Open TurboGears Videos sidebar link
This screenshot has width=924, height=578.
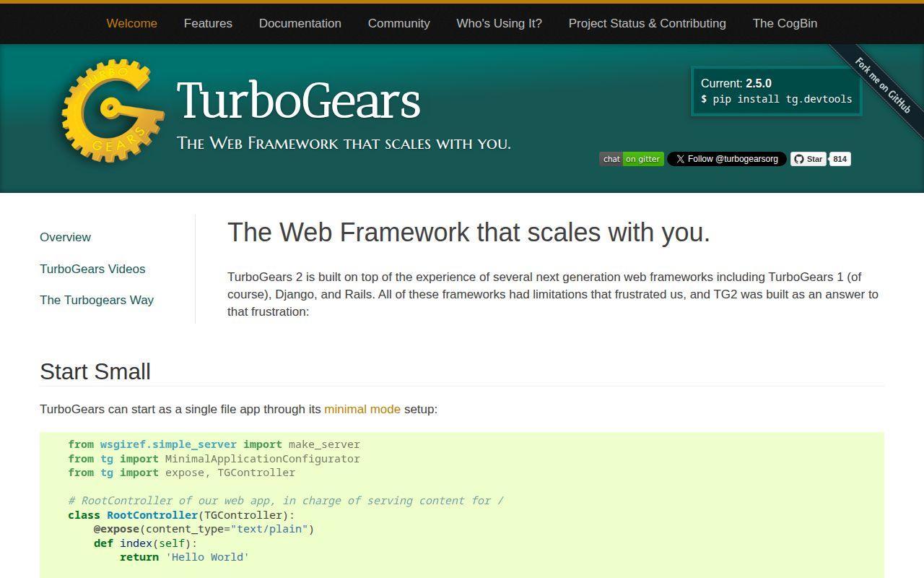coord(92,269)
